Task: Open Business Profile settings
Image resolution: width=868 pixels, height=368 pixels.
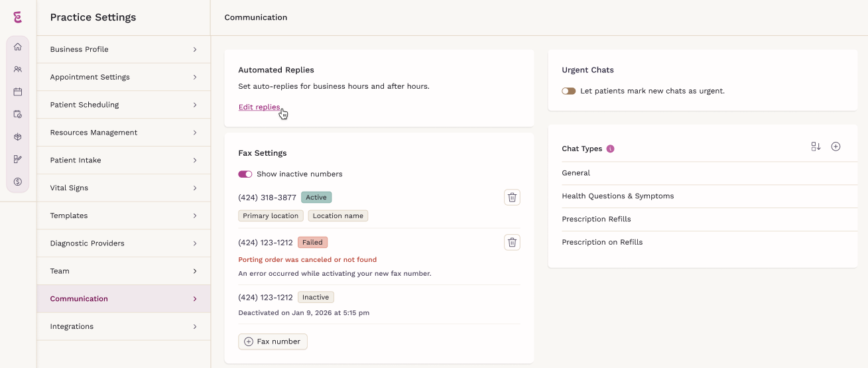Action: [x=124, y=49]
